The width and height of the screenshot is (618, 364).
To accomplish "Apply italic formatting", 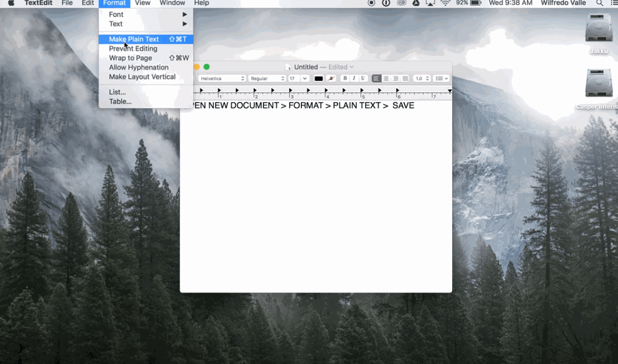I will 354,78.
